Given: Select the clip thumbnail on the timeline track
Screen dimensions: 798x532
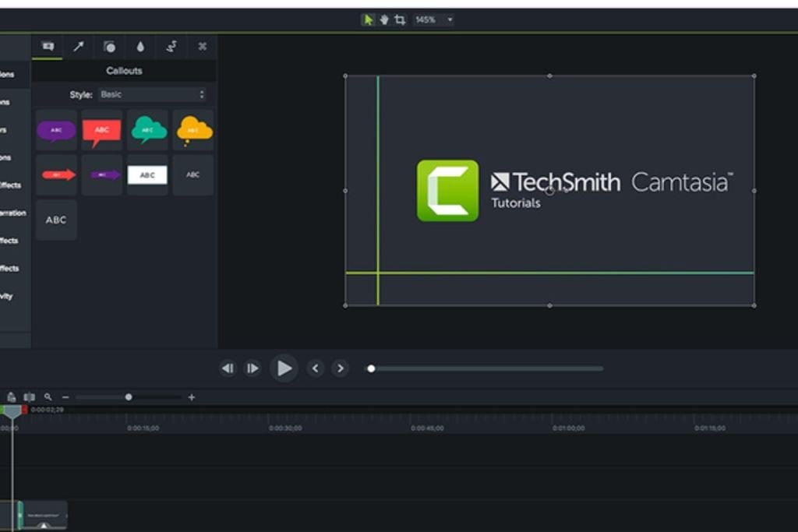Looking at the screenshot, I should tap(44, 515).
